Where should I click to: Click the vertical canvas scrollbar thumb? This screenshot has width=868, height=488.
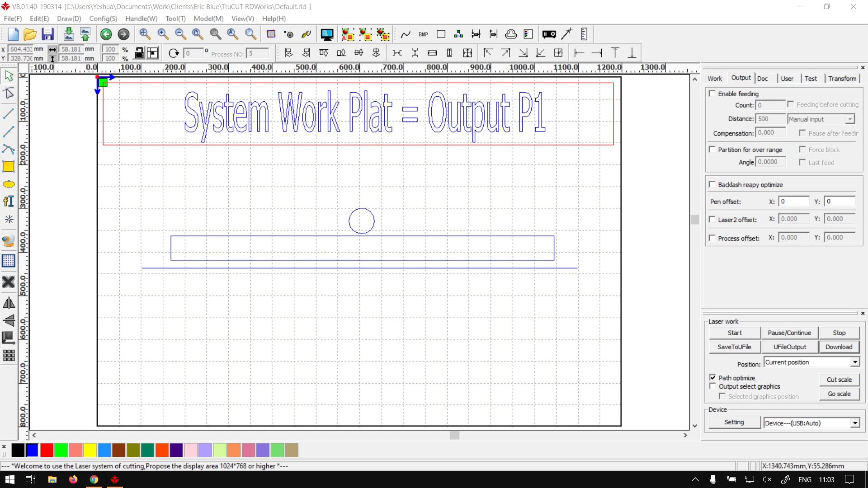point(695,220)
